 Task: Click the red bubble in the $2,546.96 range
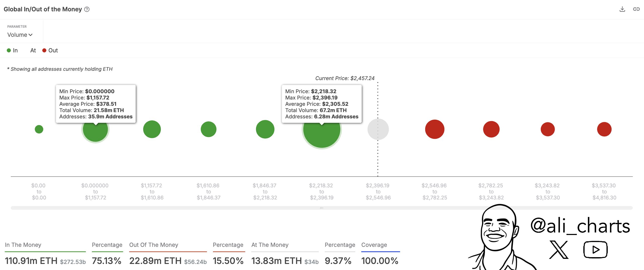pyautogui.click(x=435, y=129)
